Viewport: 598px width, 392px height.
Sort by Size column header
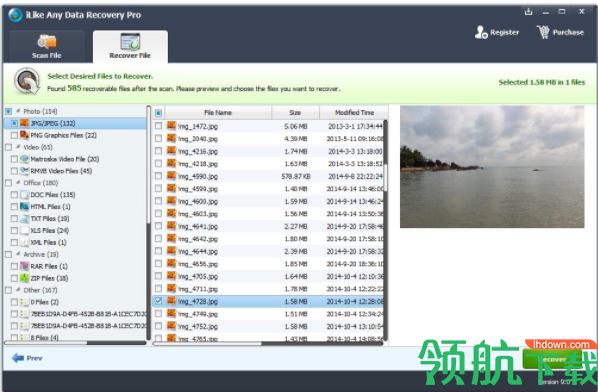pyautogui.click(x=295, y=112)
